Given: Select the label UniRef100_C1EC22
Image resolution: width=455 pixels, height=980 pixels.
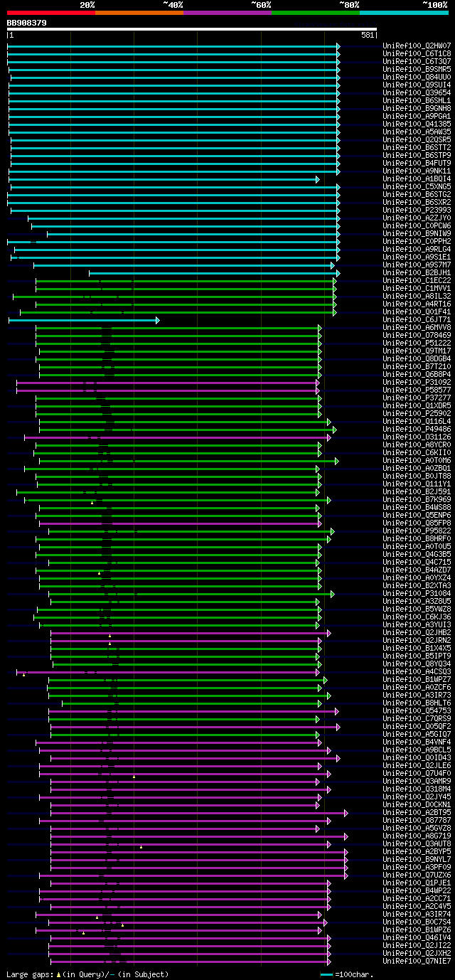Looking at the screenshot, I should [x=417, y=281].
